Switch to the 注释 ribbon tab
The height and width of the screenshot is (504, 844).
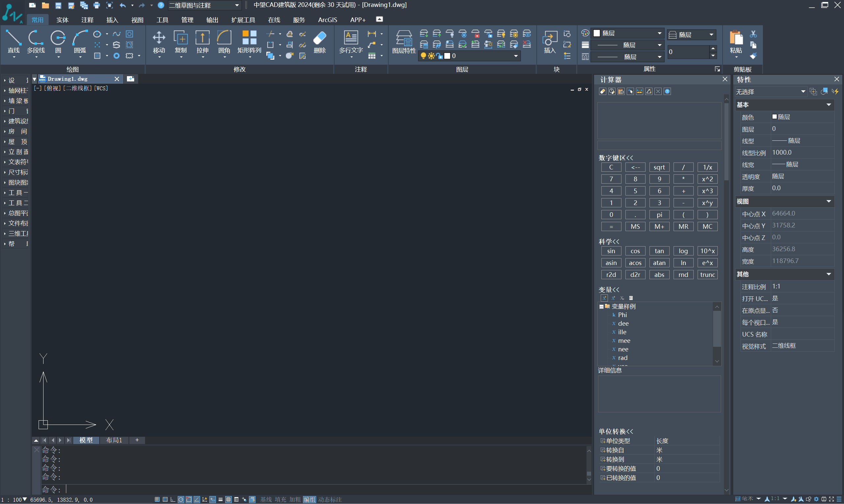[x=87, y=20]
